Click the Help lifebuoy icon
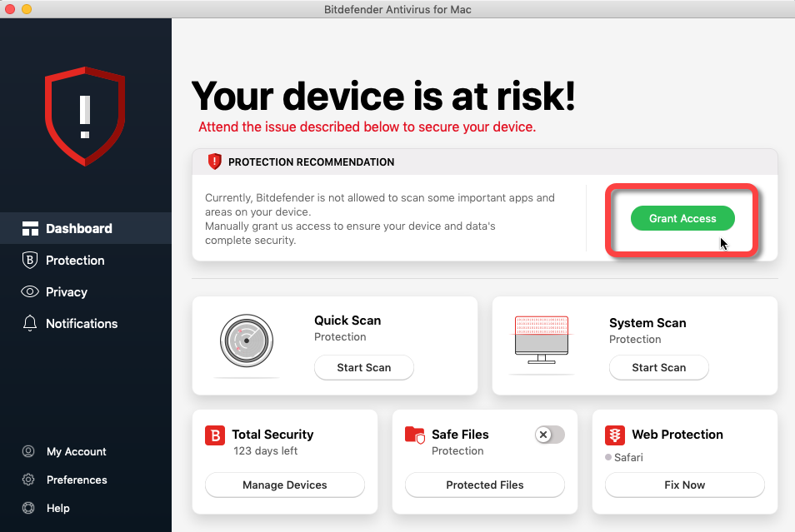 click(x=28, y=508)
